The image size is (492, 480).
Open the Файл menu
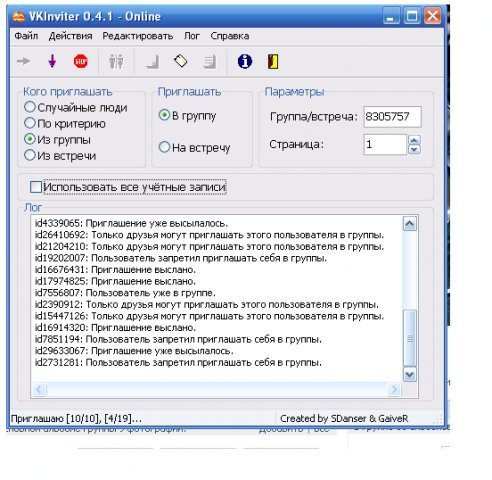26,36
